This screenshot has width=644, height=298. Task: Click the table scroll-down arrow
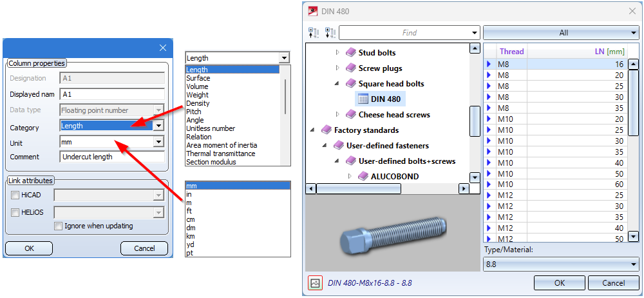(634, 236)
